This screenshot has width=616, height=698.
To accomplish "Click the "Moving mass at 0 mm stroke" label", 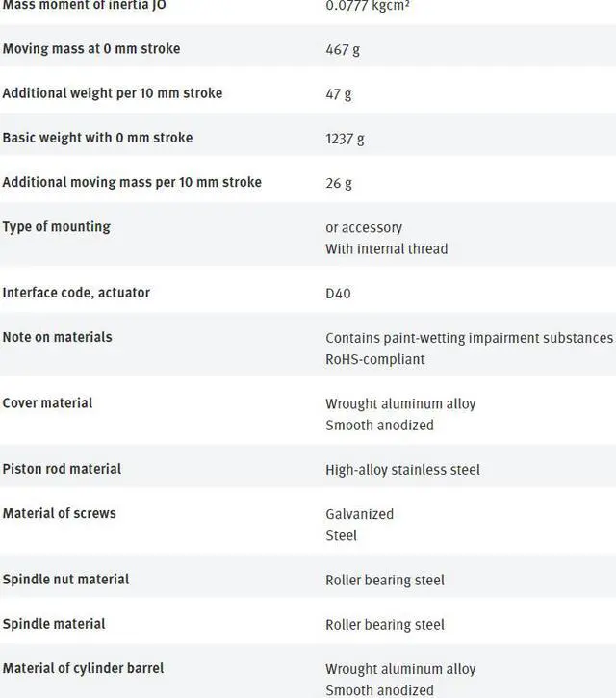I will pos(90,49).
